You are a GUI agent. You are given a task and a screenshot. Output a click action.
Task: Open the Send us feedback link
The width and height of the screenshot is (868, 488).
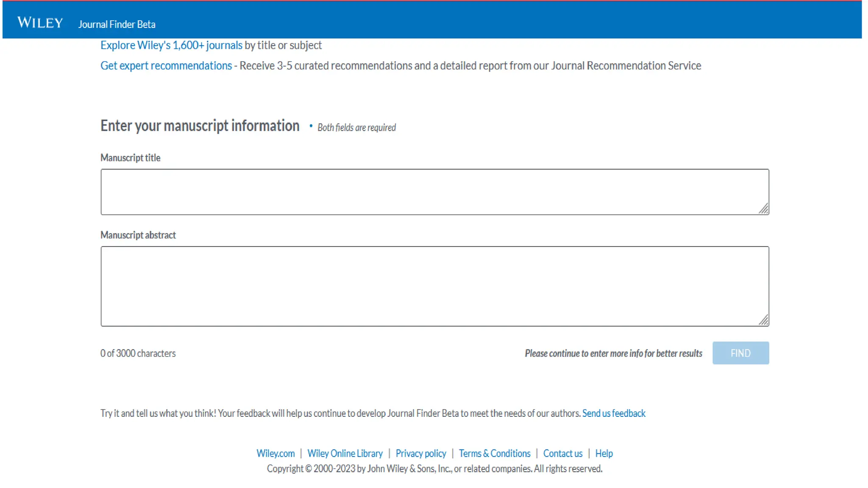(613, 413)
